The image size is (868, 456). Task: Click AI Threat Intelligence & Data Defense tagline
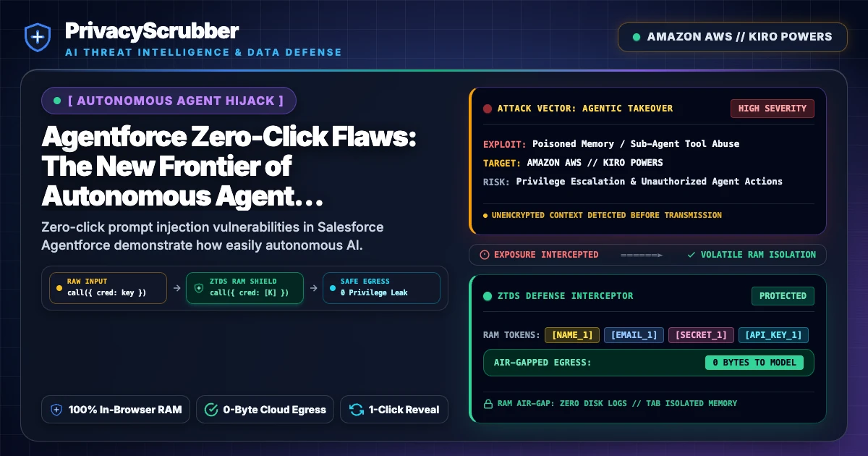203,52
